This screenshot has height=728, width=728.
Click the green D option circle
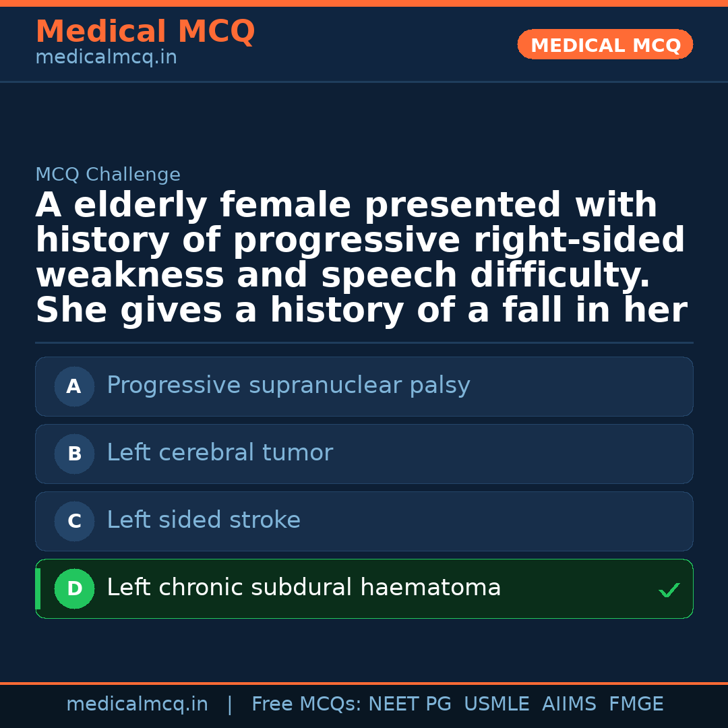[x=74, y=588]
